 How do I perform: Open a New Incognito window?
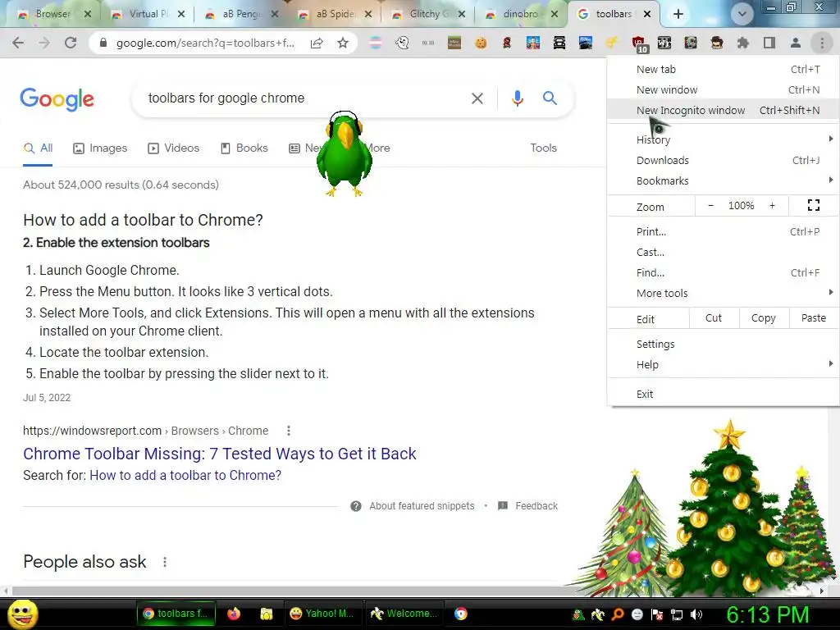724,110
